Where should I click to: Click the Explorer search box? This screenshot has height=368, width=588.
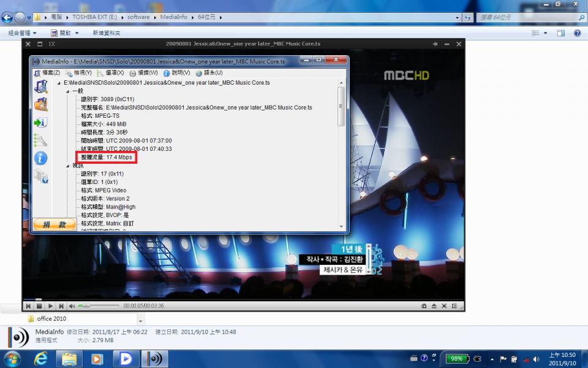coord(530,17)
